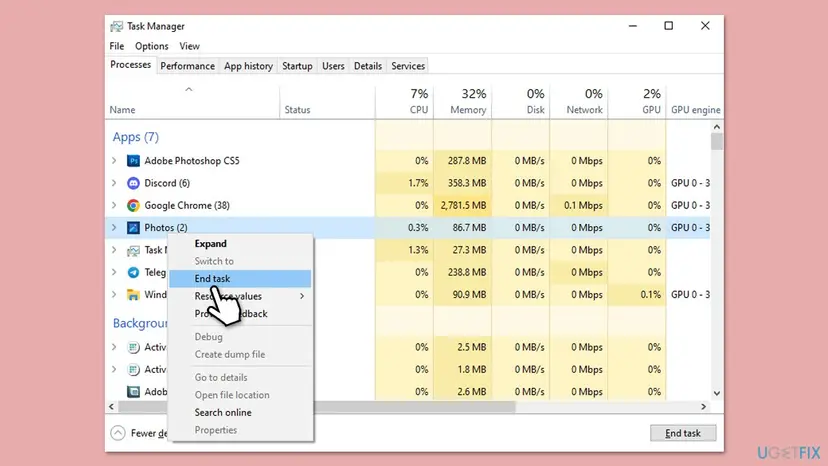Switch to the Performance tab
The image size is (828, 466).
(x=187, y=66)
